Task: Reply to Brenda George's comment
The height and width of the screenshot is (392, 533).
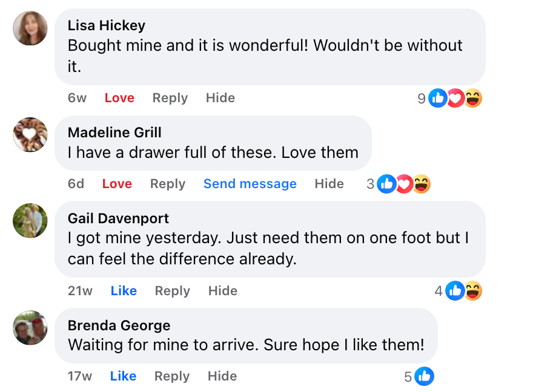Action: pyautogui.click(x=172, y=376)
